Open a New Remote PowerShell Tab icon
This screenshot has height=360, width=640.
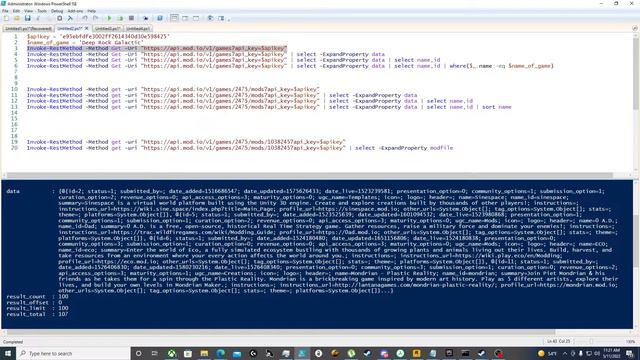tap(145, 18)
